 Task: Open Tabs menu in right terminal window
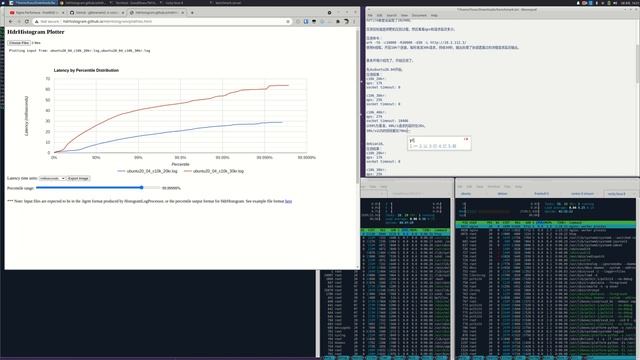click(x=507, y=187)
